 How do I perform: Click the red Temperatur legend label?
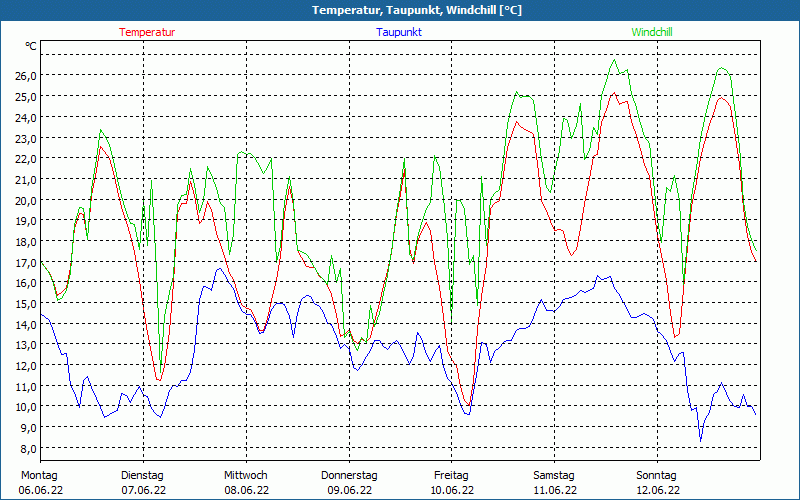(147, 32)
